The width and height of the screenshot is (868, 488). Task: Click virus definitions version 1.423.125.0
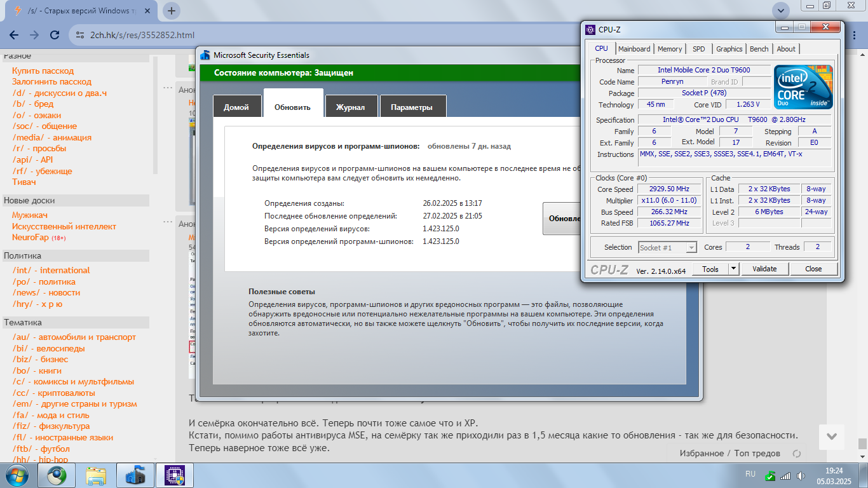tap(440, 229)
